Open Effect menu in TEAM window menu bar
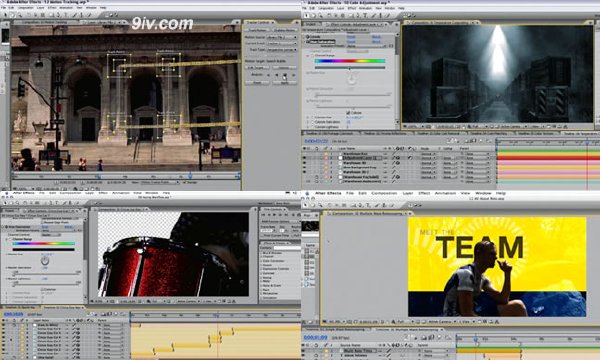Screen dimensions: 600x360 (x=424, y=194)
